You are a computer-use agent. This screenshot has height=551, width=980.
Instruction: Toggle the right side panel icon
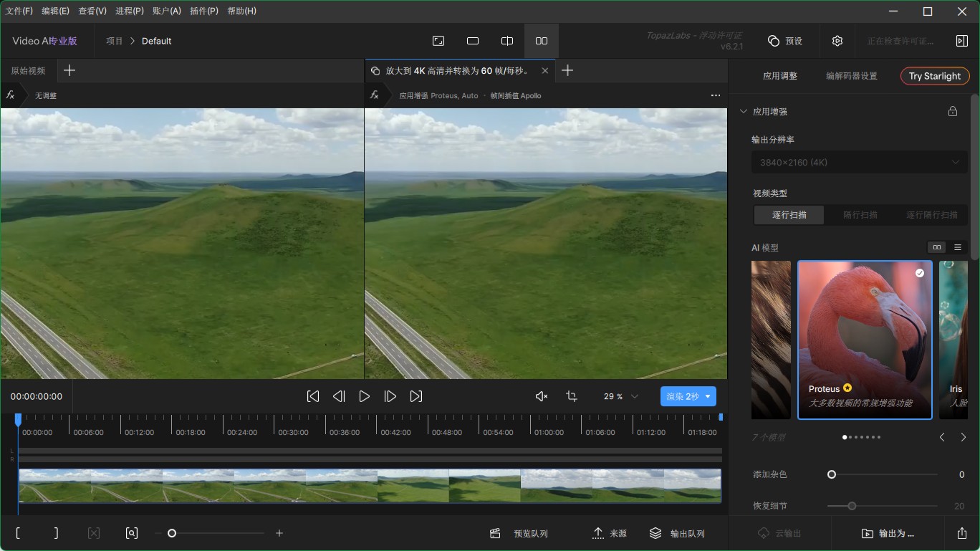point(961,41)
